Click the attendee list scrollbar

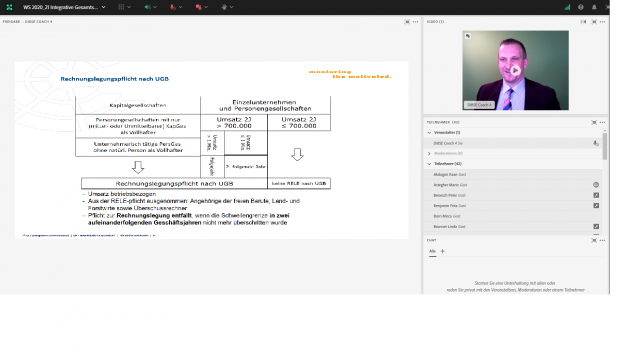[x=604, y=146]
